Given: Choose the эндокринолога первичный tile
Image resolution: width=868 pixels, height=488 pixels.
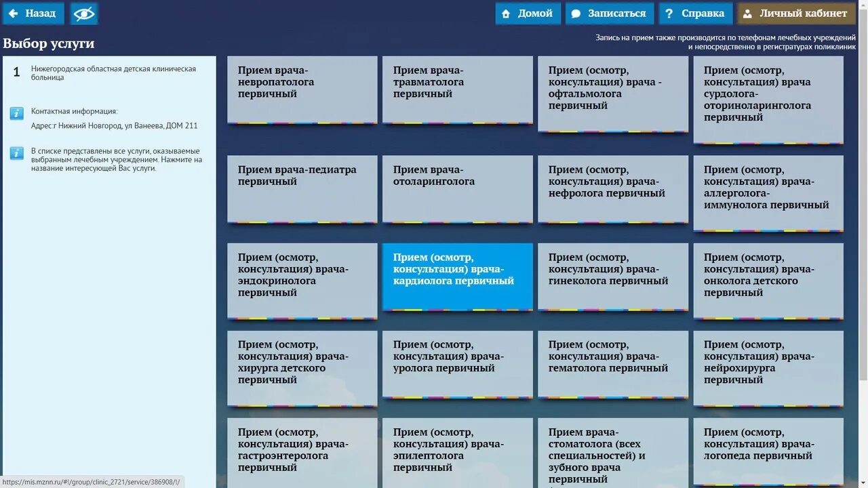Looking at the screenshot, I should pyautogui.click(x=302, y=281).
